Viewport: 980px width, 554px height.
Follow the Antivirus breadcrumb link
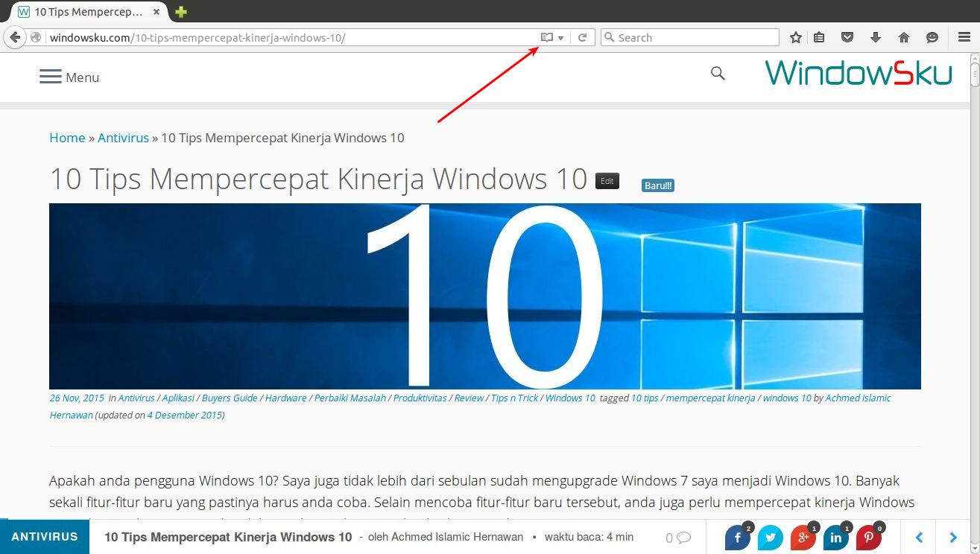[123, 138]
